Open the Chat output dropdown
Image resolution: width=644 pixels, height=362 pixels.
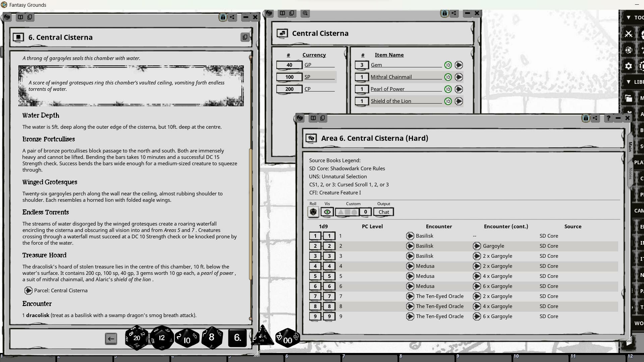click(383, 212)
